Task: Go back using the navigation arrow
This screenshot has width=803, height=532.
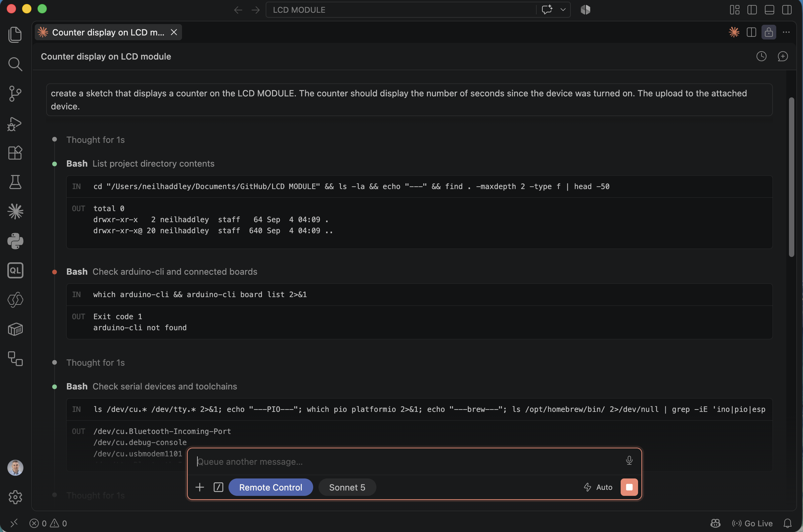Action: click(x=238, y=10)
